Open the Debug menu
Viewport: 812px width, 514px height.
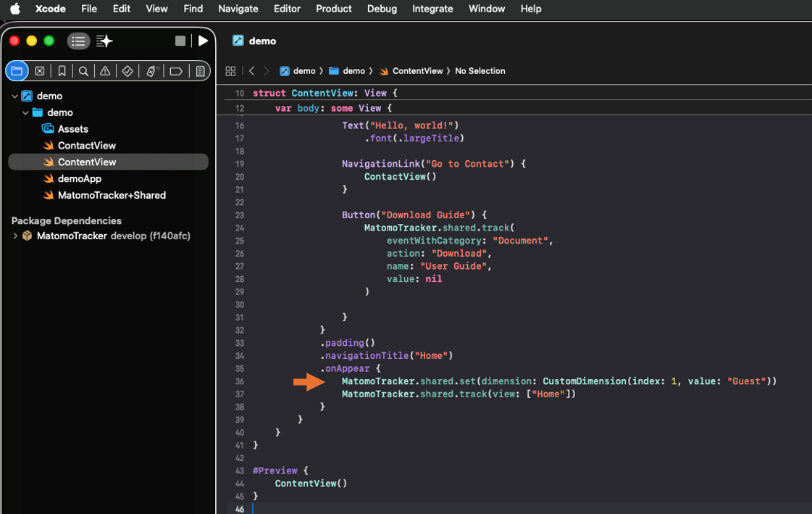coord(382,9)
